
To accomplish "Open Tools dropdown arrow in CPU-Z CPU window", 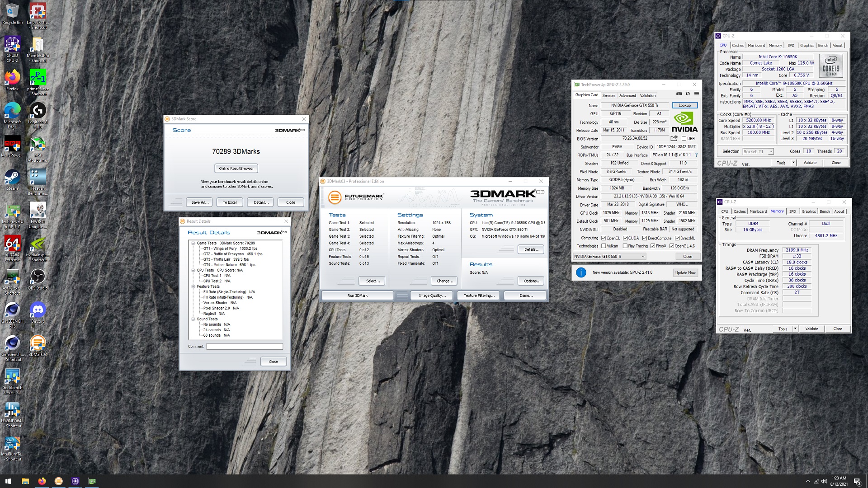I will point(793,163).
